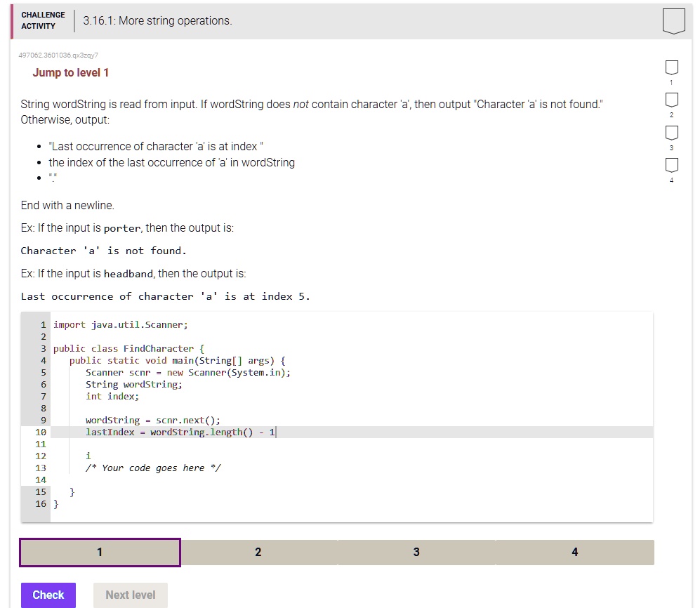Click the activity ID text above Jump link
This screenshot has width=700, height=608.
57,55
